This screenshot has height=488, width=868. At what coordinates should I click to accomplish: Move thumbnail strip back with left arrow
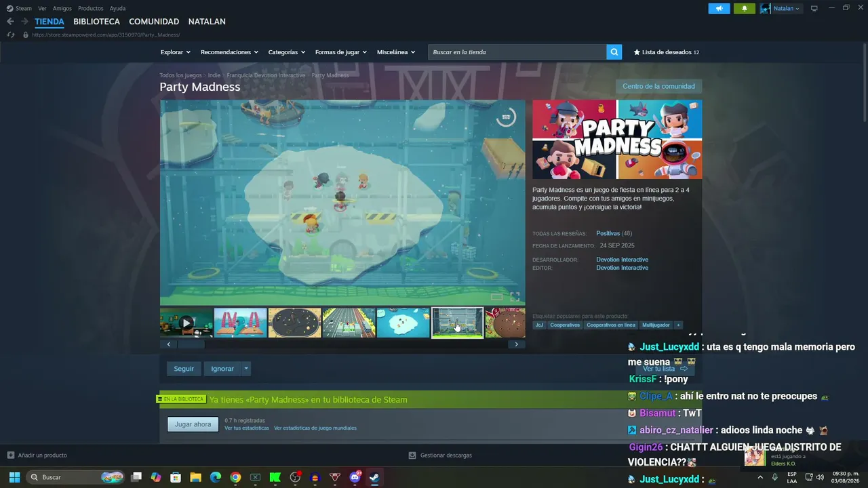(169, 344)
